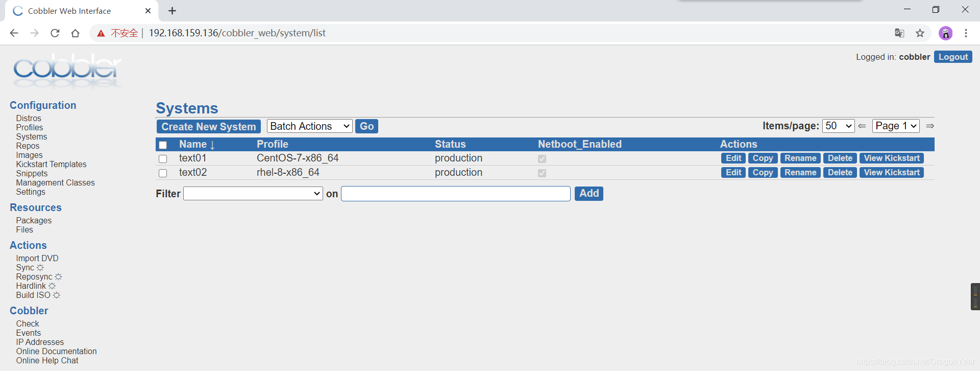The height and width of the screenshot is (371, 980).
Task: Click the Go button
Action: pyautogui.click(x=366, y=126)
